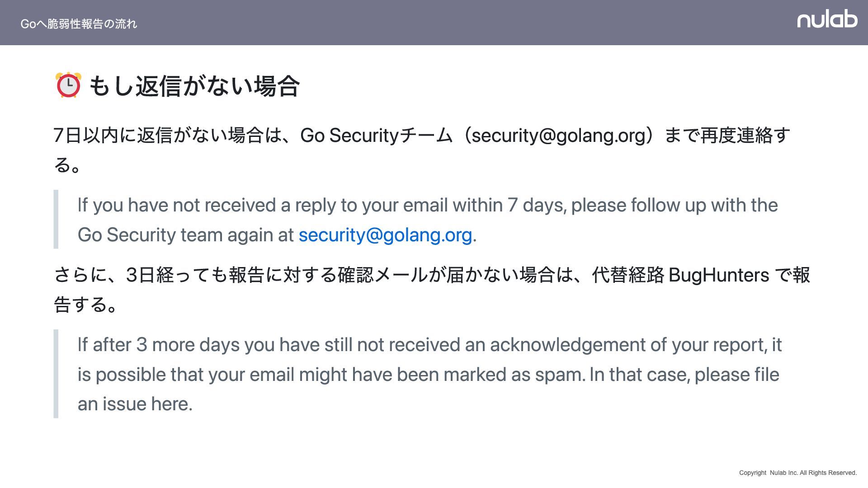
Task: Click the copyright Nulab Inc. footer text
Action: tap(798, 473)
